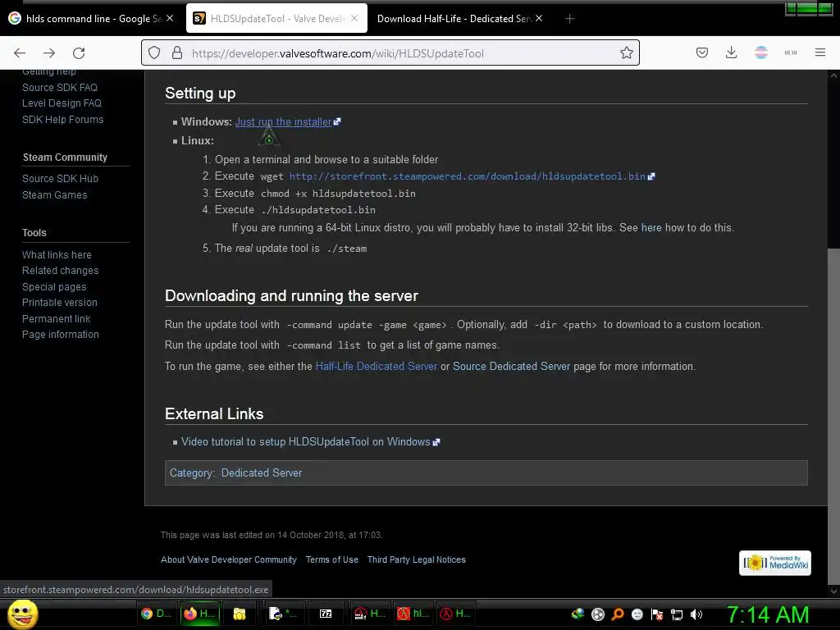Open the browser downloads panel

coord(731,52)
